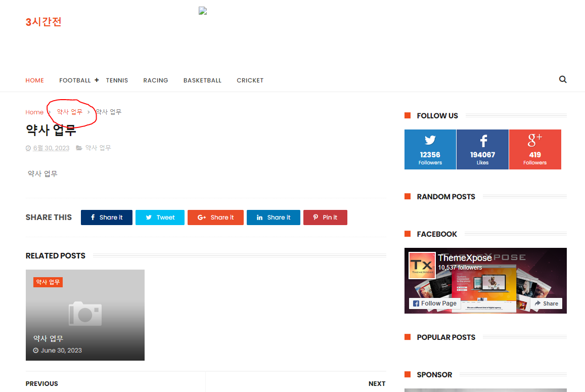The image size is (585, 392).
Task: Open Google Plus 419 Followers tile
Action: tap(535, 149)
